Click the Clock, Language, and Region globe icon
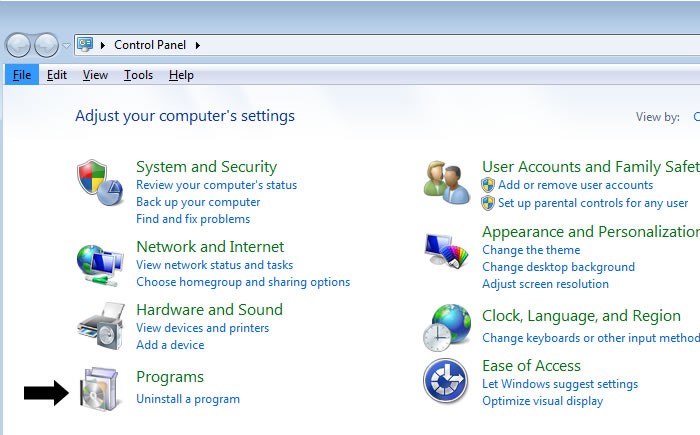700x435 pixels. coord(447,328)
